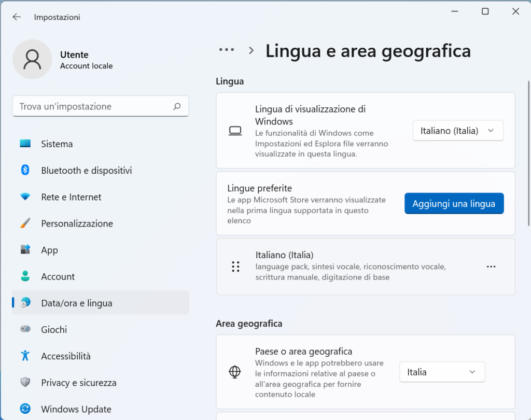
Task: Open the breadcrumb ellipsis menu
Action: pos(227,50)
